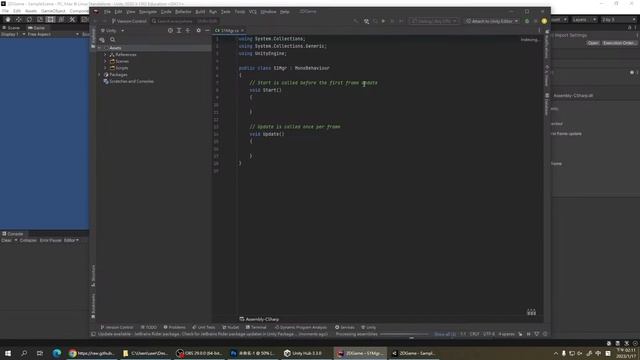
Task: Open the Attach to Unity Editor dropdown
Action: coord(492,21)
